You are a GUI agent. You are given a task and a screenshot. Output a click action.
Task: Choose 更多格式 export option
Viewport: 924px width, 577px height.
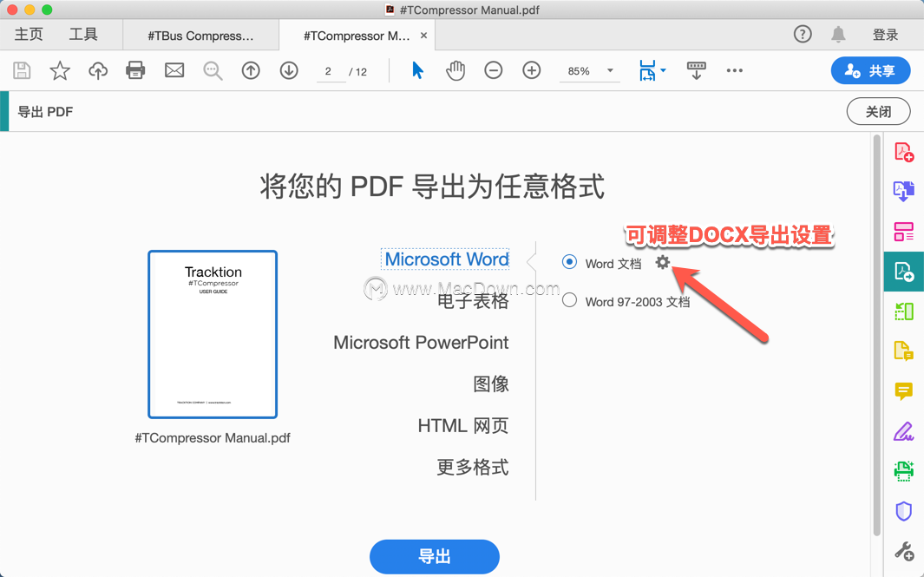click(x=473, y=468)
